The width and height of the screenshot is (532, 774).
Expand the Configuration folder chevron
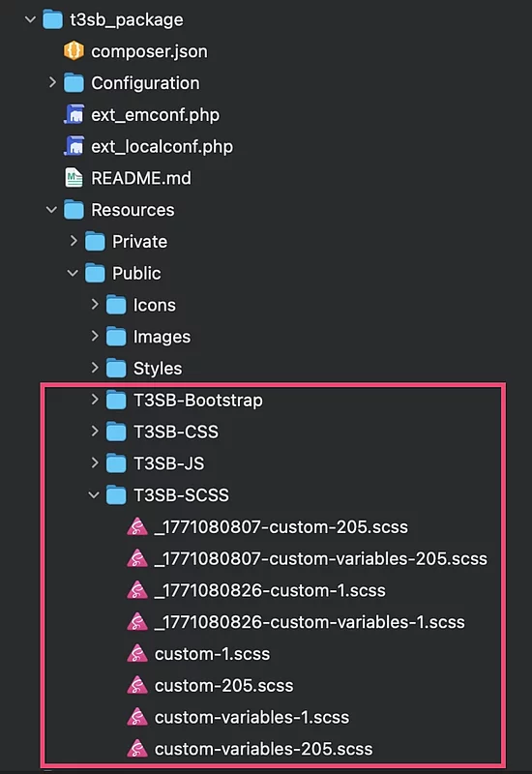pyautogui.click(x=52, y=82)
